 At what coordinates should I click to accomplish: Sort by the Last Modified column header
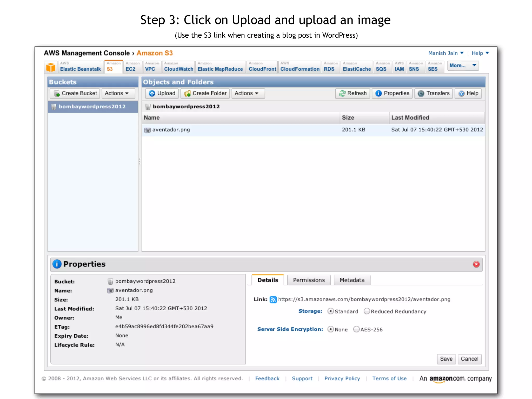coord(437,118)
